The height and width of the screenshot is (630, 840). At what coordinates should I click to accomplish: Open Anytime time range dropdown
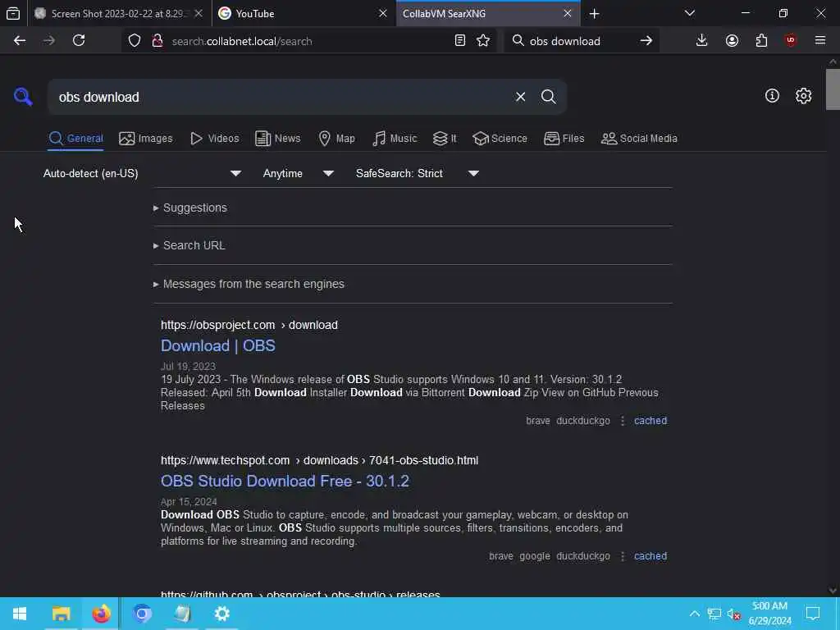point(299,174)
